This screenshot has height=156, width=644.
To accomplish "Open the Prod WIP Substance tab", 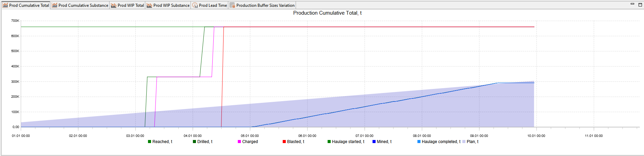I will pyautogui.click(x=168, y=5).
